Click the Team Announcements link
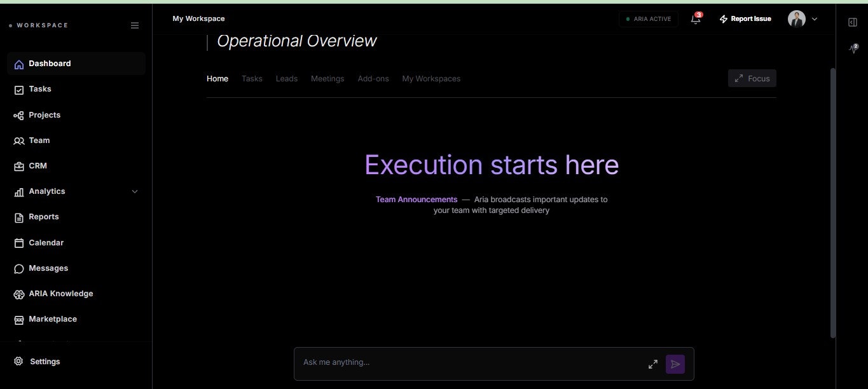 click(416, 199)
